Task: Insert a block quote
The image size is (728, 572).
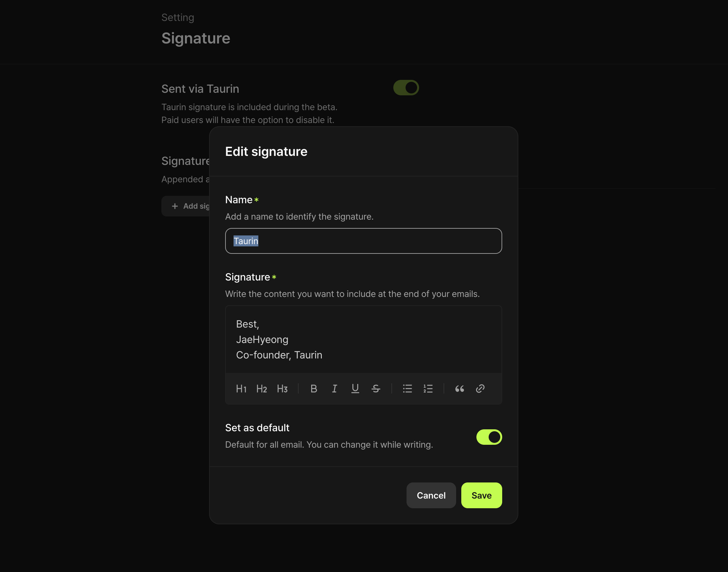Action: (459, 388)
